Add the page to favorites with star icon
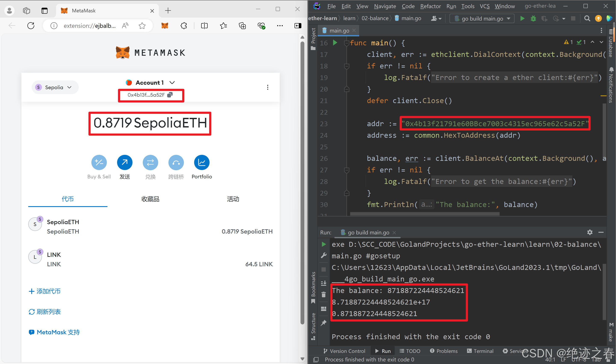 click(x=142, y=26)
